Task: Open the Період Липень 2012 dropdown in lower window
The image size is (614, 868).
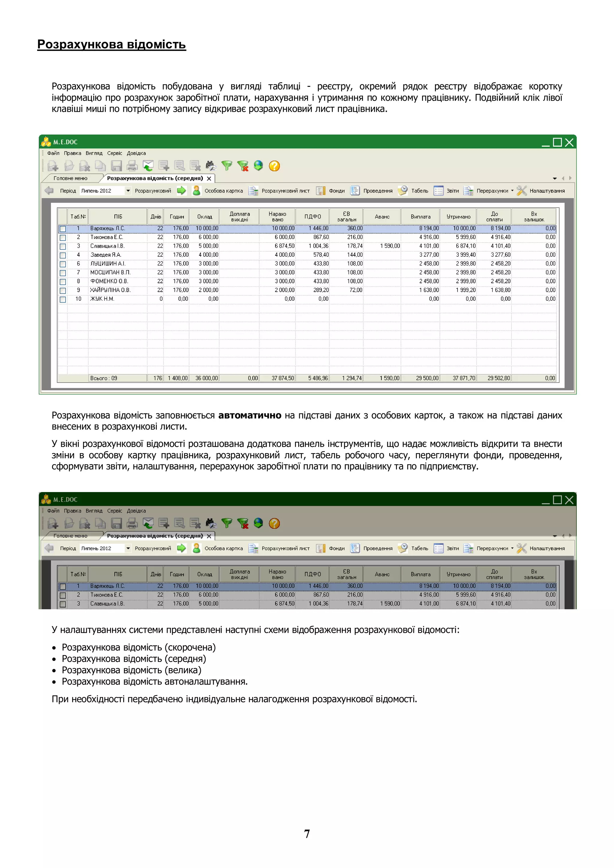Action: 128,548
